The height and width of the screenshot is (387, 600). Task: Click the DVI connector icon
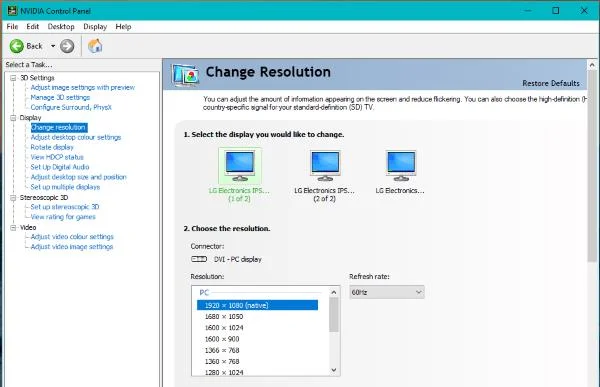point(199,259)
